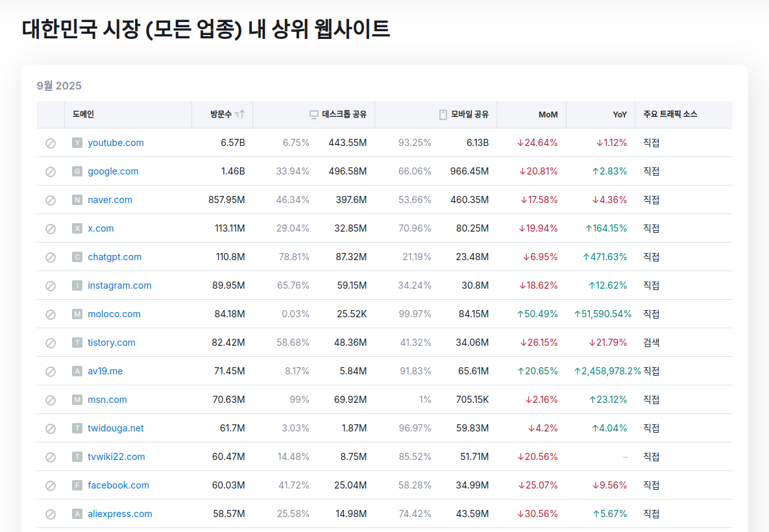Screen dimensions: 769x532
Task: Open the google.com domain link
Action: click(x=114, y=171)
